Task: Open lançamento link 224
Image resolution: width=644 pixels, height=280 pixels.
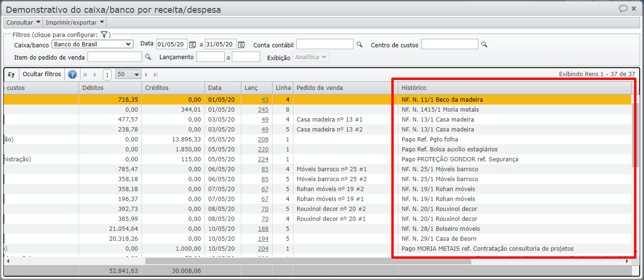Action: point(263,159)
